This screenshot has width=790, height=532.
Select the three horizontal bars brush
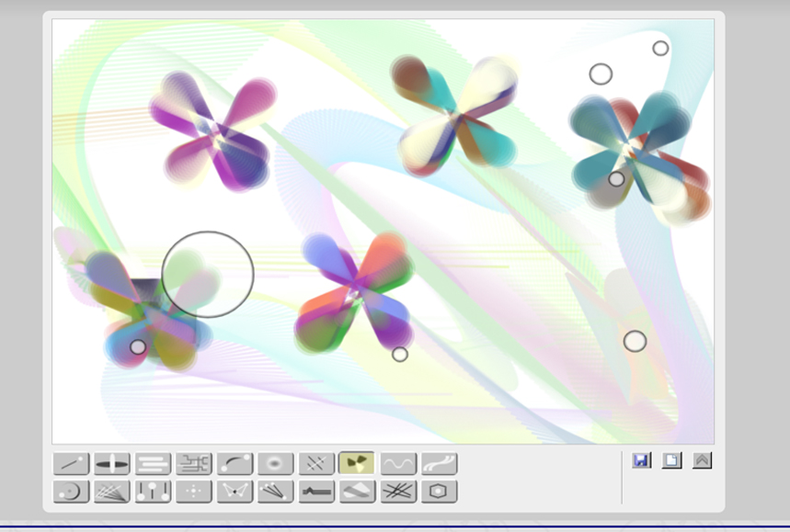(x=153, y=464)
